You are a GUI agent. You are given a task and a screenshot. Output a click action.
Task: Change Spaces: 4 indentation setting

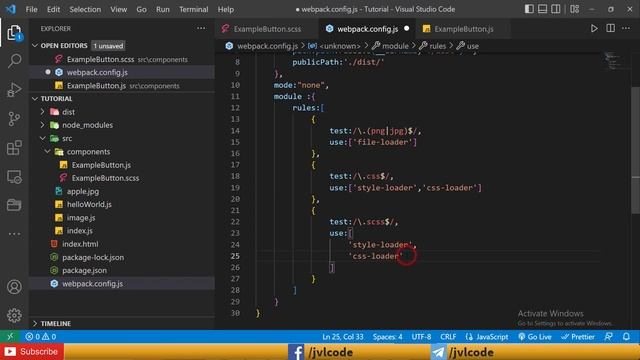coord(387,337)
